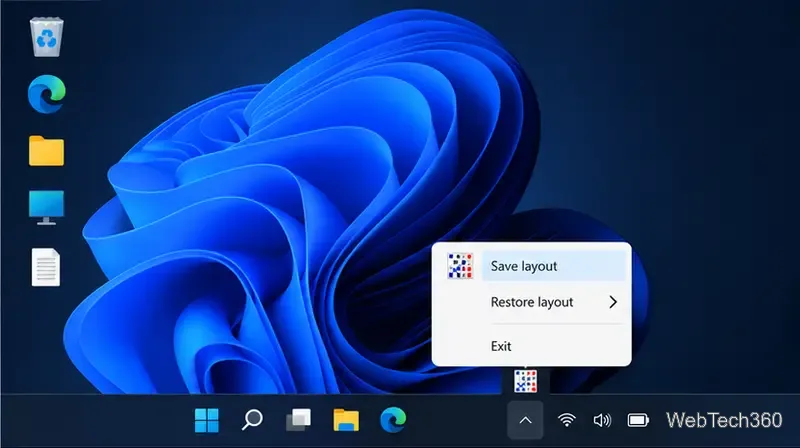Viewport: 800px width, 448px height.
Task: Open Microsoft Edge desktop shortcut
Action: click(46, 94)
